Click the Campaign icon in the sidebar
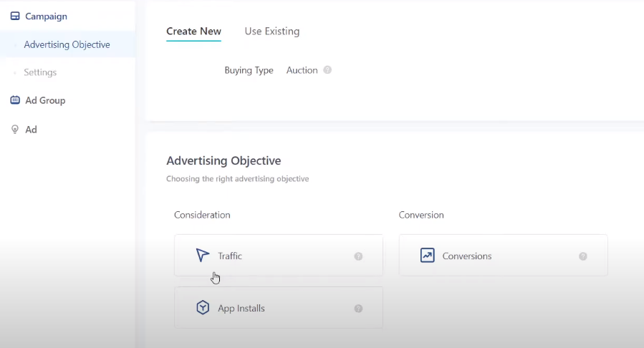This screenshot has width=644, height=348. 15,16
